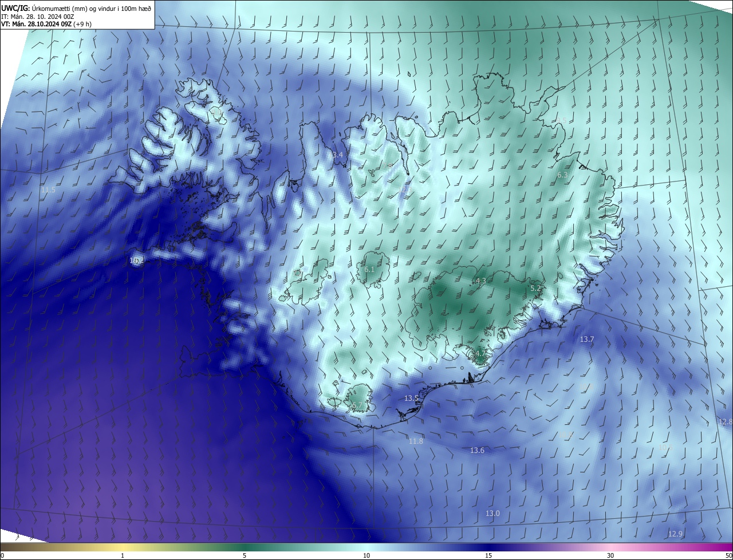733x560 pixels.
Task: Click the 50 tick on the color scale
Action: click(x=728, y=556)
